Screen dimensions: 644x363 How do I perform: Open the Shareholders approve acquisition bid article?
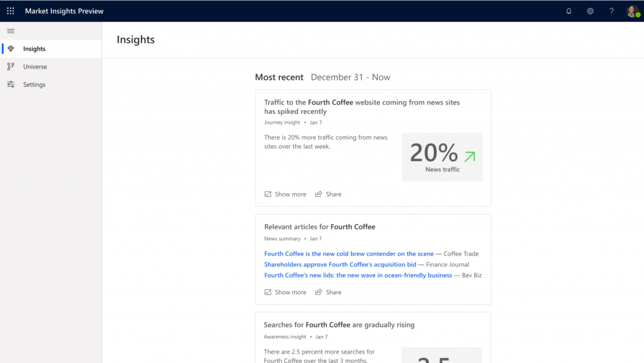click(340, 265)
